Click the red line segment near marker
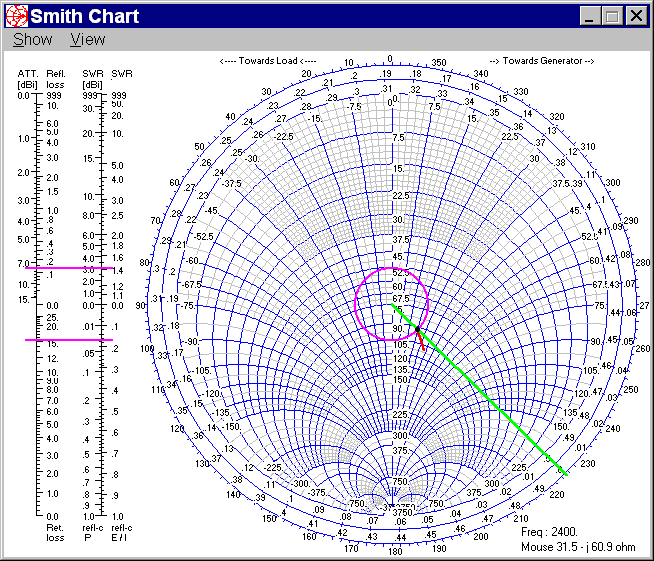Image resolution: width=654 pixels, height=561 pixels. (x=421, y=341)
